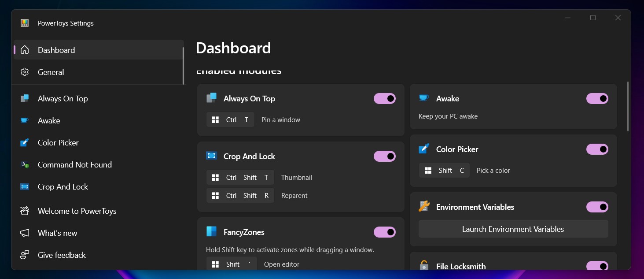Click the Crop And Lock card title
Image resolution: width=644 pixels, height=279 pixels.
pyautogui.click(x=249, y=156)
